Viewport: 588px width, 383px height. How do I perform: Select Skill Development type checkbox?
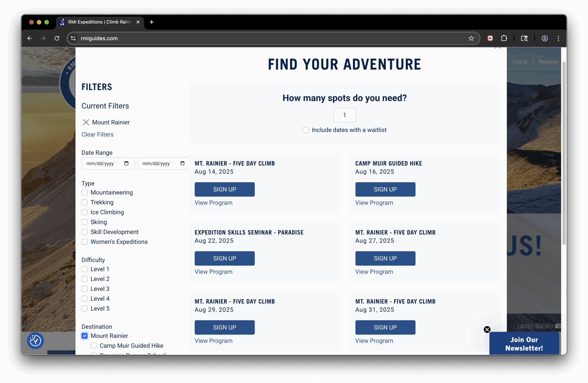tap(85, 232)
